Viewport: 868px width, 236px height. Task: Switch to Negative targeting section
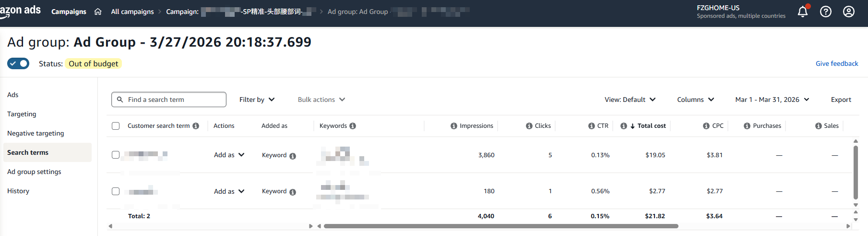[36, 133]
